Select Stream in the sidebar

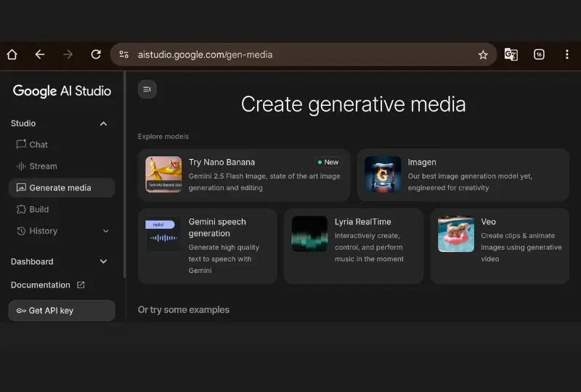[43, 166]
